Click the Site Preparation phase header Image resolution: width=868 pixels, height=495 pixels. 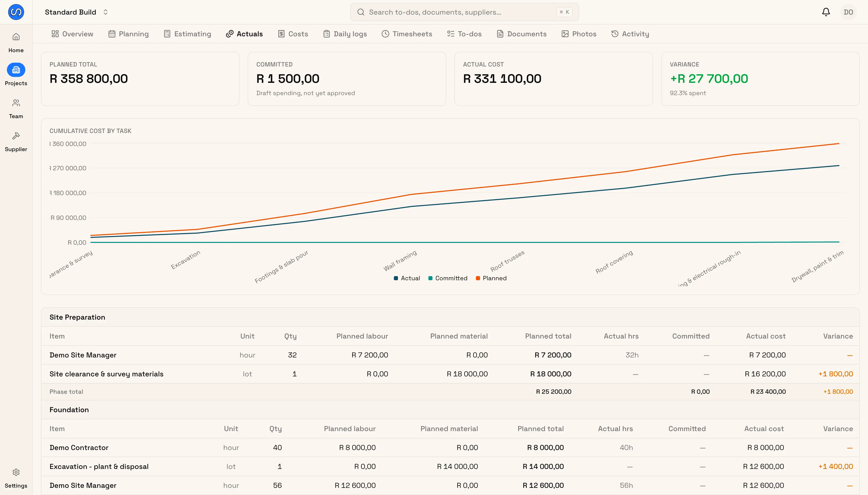(x=450, y=317)
